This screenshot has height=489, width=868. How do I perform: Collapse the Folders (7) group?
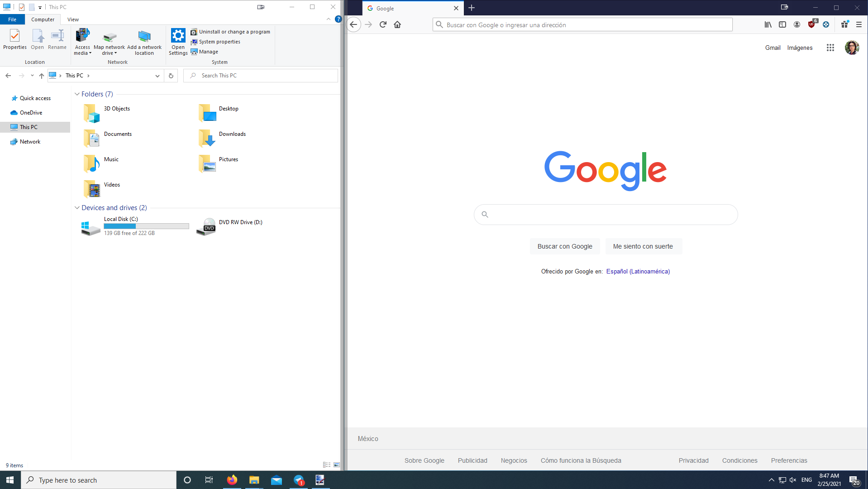click(77, 94)
